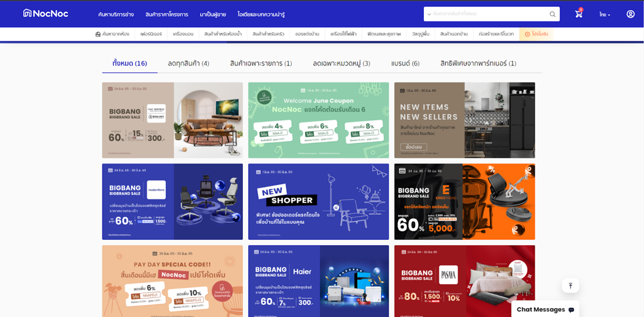Screen dimensions: 644x317
Task: Open the user account profile icon
Action: click(630, 14)
